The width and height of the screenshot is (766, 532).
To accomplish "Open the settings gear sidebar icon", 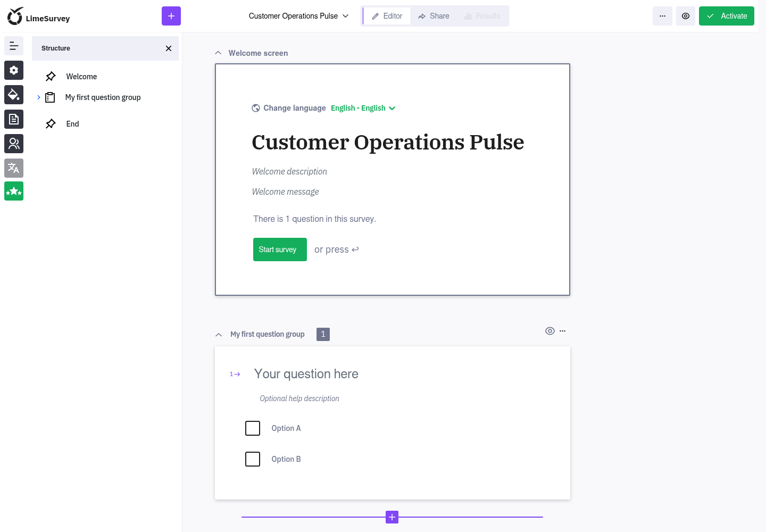I will (14, 70).
